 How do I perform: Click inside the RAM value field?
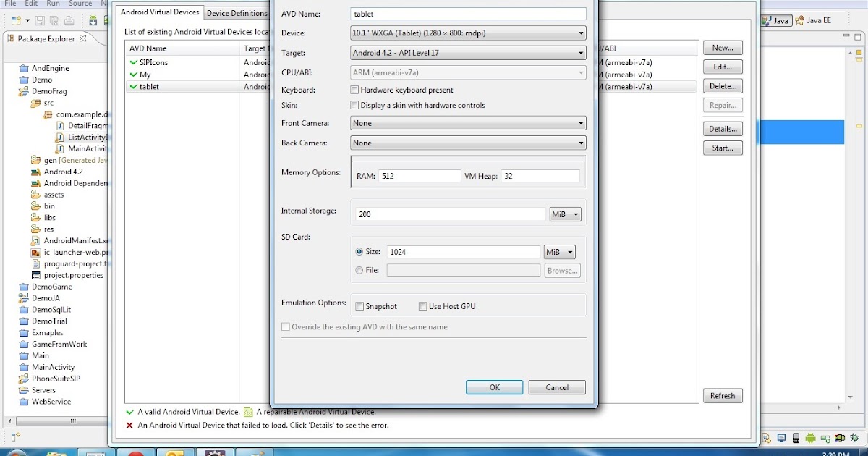(420, 175)
